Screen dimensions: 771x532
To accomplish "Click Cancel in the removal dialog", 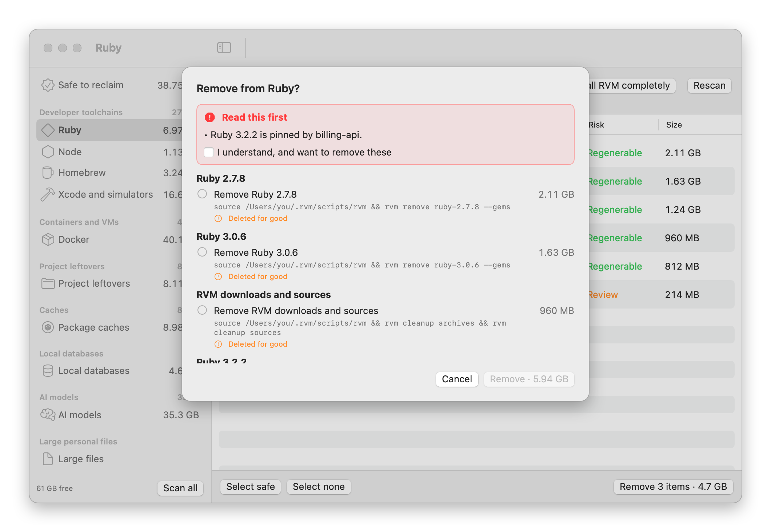I will (457, 379).
